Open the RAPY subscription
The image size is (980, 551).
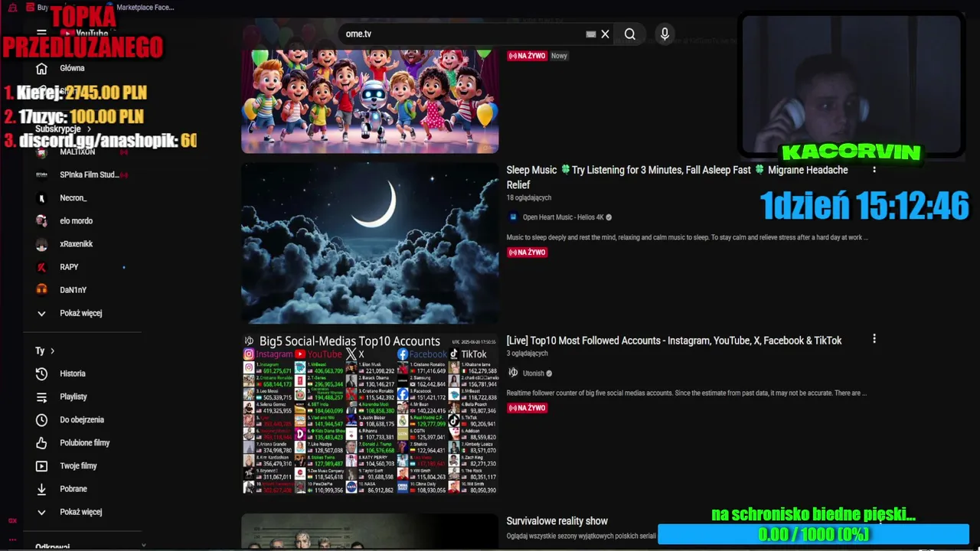(x=69, y=267)
